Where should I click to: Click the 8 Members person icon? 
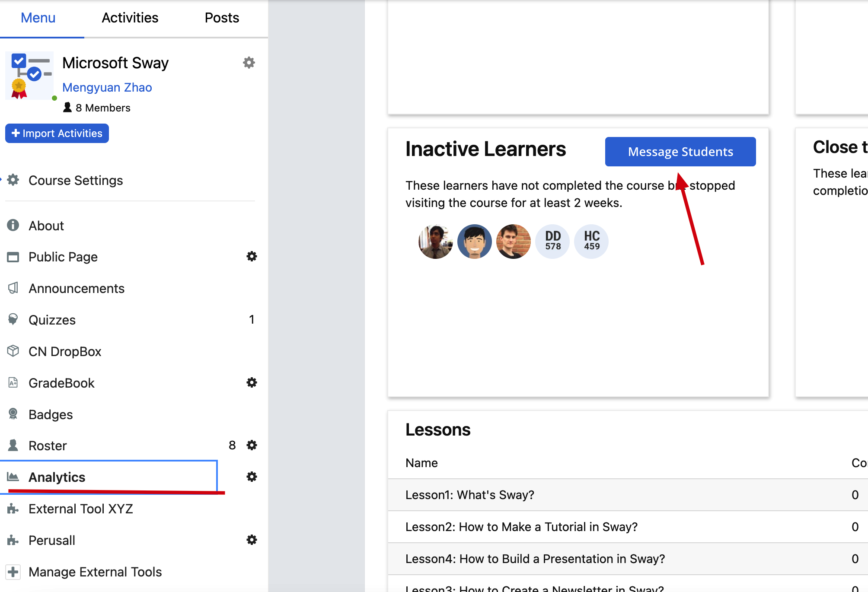click(x=67, y=107)
